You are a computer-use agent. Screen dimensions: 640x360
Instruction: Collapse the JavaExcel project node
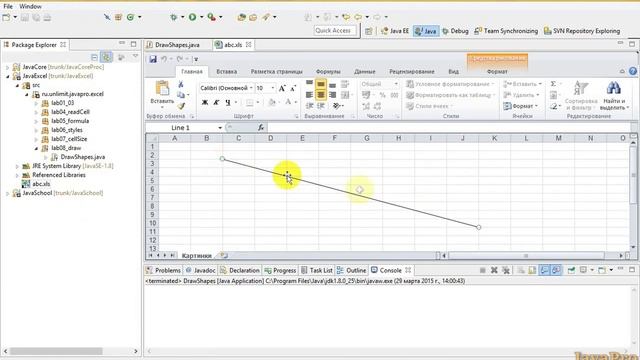click(7, 76)
